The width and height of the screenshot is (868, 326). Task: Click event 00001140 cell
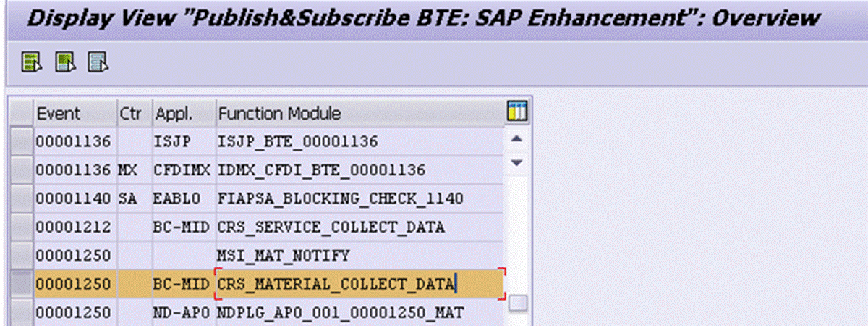pos(74,198)
